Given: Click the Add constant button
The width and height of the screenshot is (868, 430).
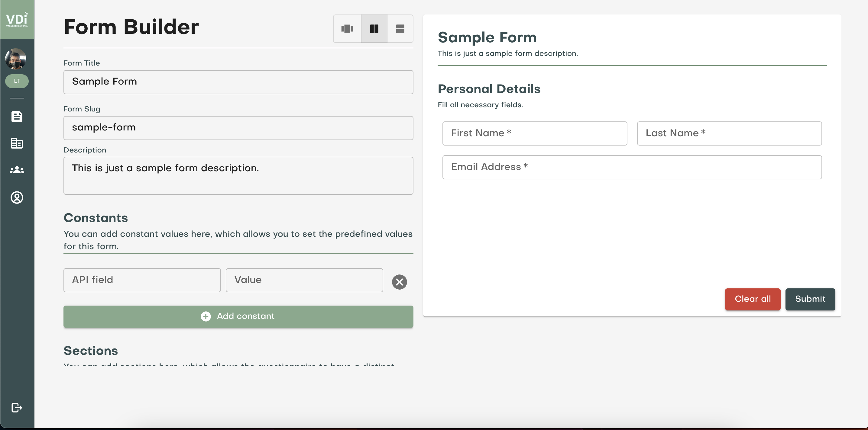Looking at the screenshot, I should coord(238,316).
